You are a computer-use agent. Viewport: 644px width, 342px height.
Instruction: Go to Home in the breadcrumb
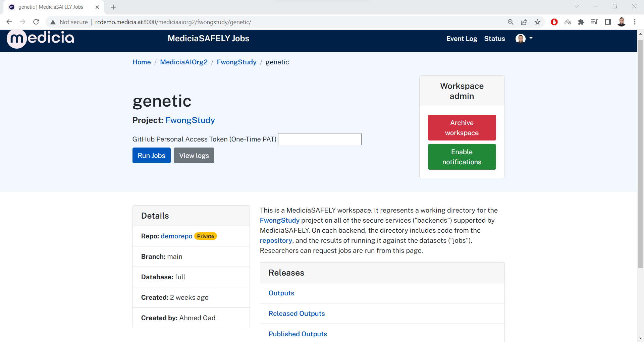point(142,62)
